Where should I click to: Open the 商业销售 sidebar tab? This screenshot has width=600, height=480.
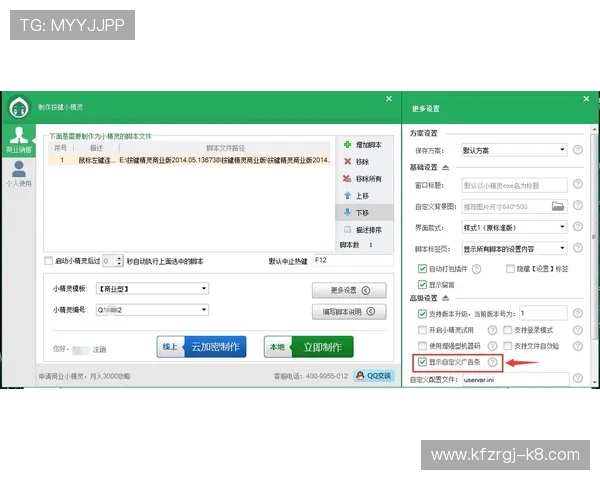pos(19,140)
